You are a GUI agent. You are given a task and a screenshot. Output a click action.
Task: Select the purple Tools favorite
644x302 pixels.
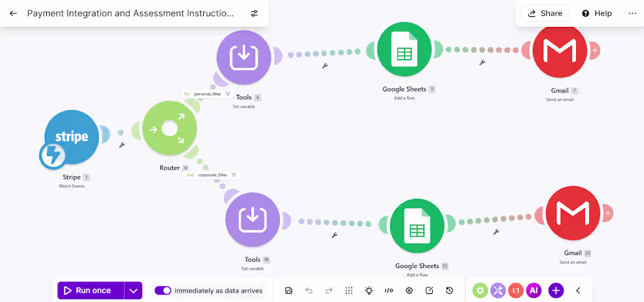(498, 290)
